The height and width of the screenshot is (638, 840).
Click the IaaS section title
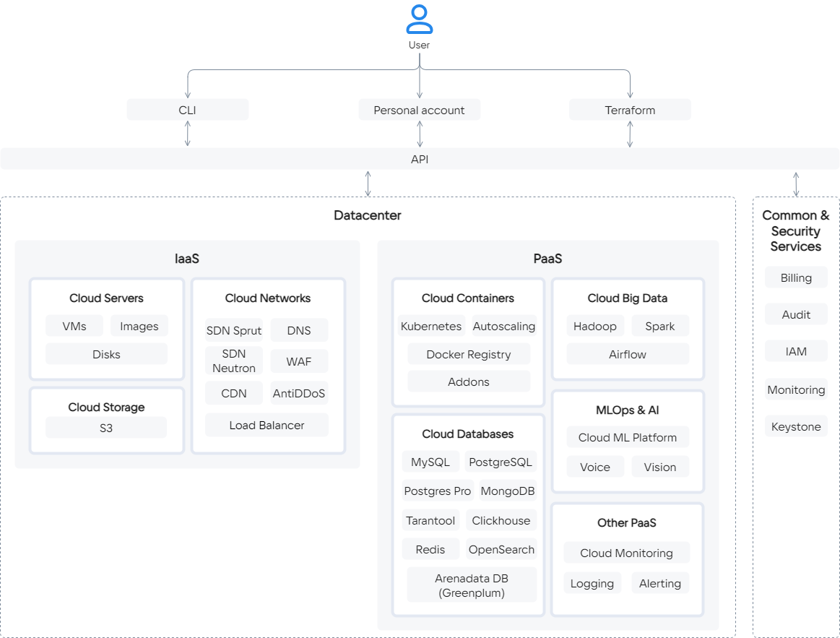tap(187, 259)
